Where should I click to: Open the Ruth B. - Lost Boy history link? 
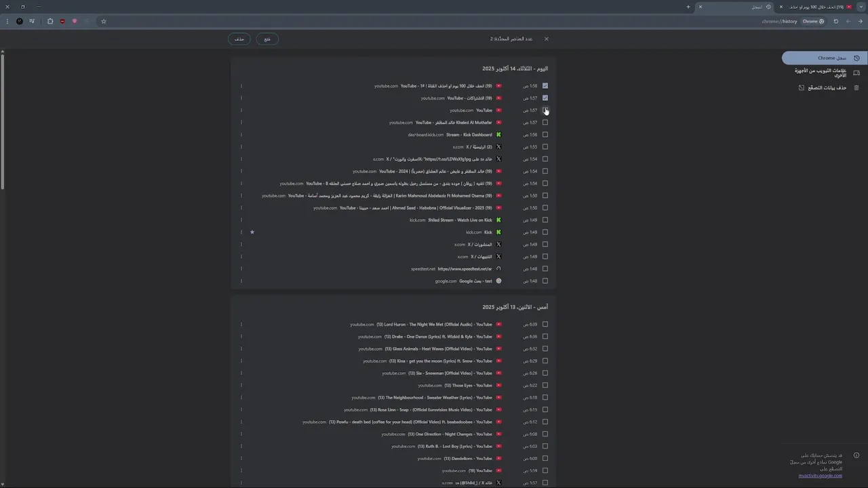tap(455, 447)
